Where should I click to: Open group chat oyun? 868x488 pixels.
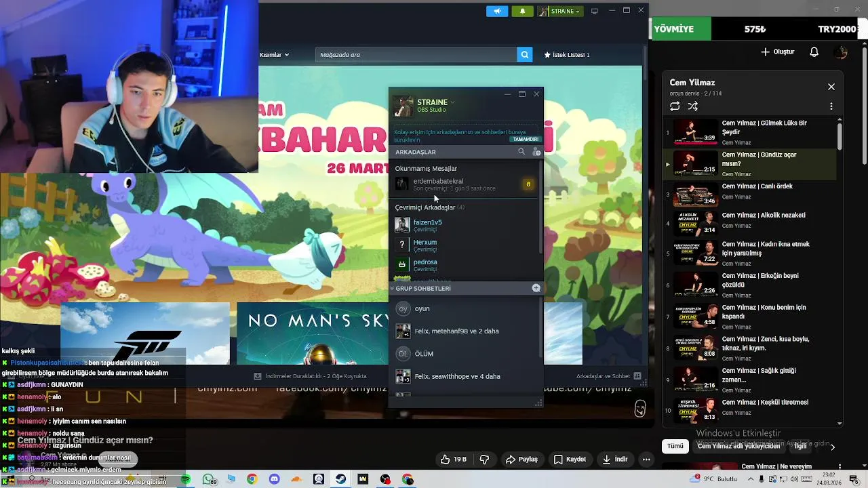pyautogui.click(x=465, y=308)
